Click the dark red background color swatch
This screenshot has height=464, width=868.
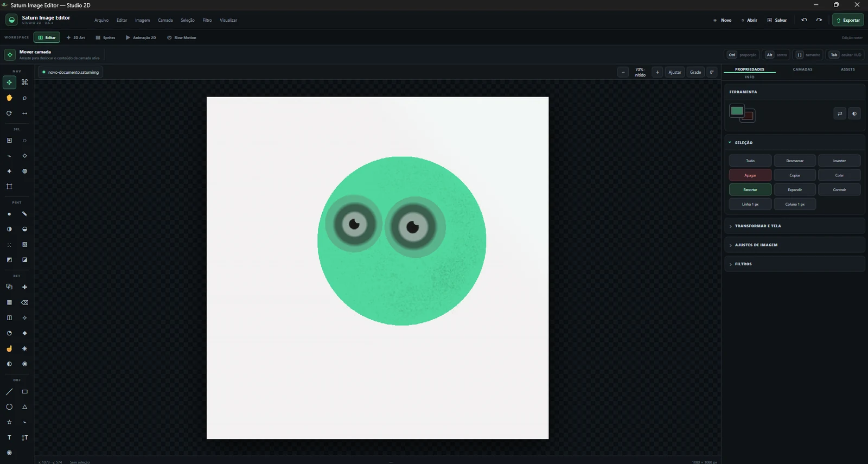tap(750, 116)
